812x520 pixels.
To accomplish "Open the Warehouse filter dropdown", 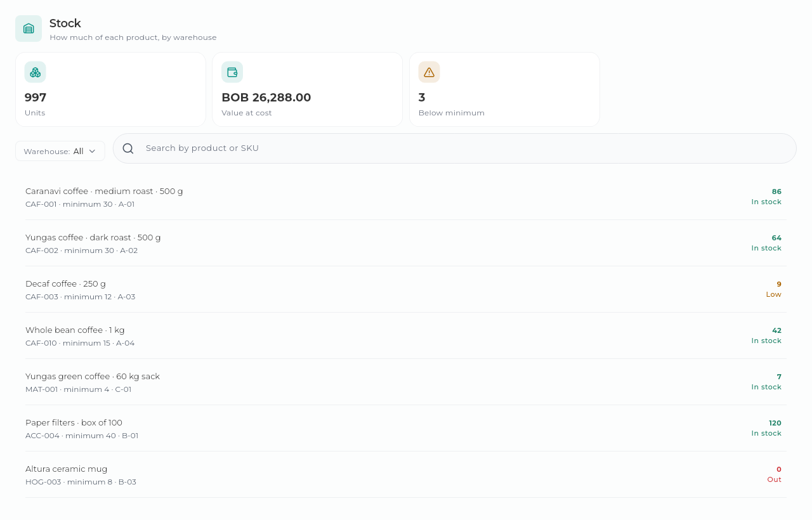I will (60, 151).
